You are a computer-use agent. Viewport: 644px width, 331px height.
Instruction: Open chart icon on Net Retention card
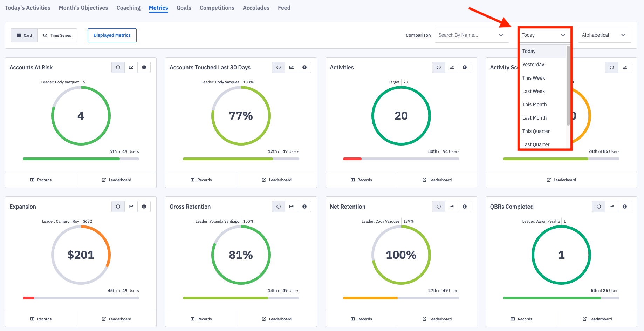[452, 207]
